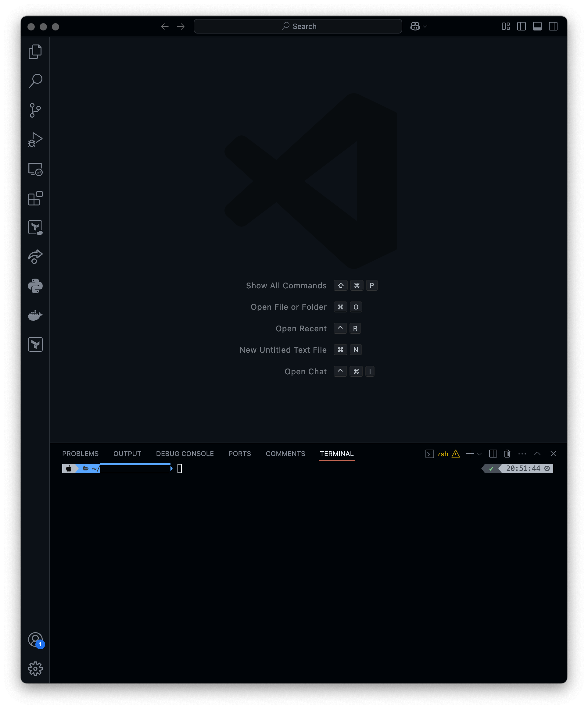
Task: Kill terminal with the trash icon
Action: click(x=507, y=454)
